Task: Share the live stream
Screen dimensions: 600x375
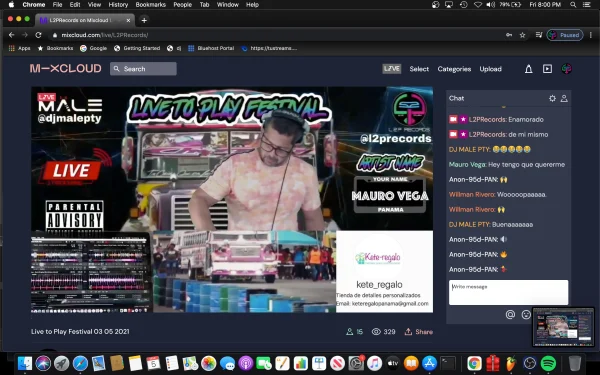Action: 419,332
